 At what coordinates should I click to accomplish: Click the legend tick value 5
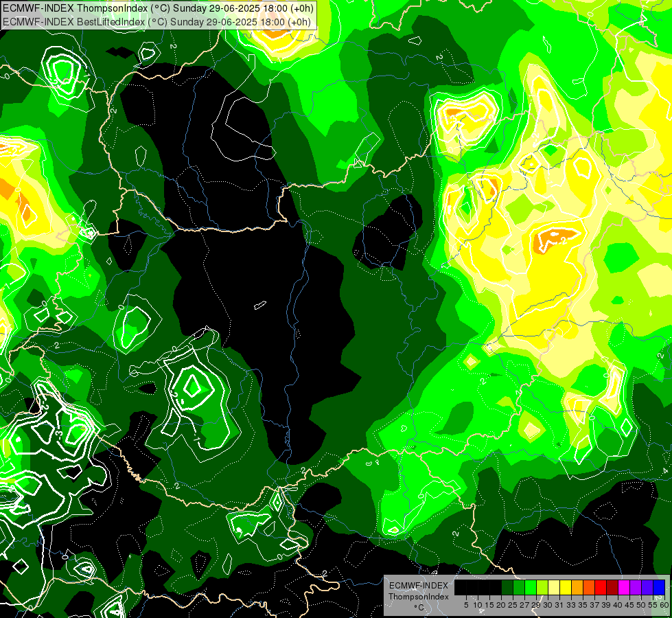(x=466, y=605)
